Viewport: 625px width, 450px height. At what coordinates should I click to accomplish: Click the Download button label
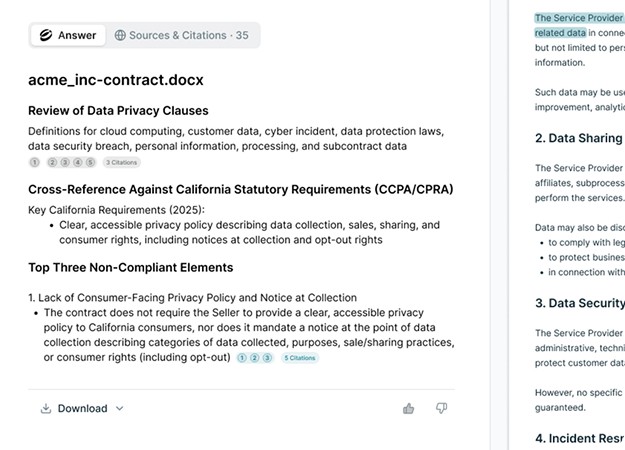(83, 409)
